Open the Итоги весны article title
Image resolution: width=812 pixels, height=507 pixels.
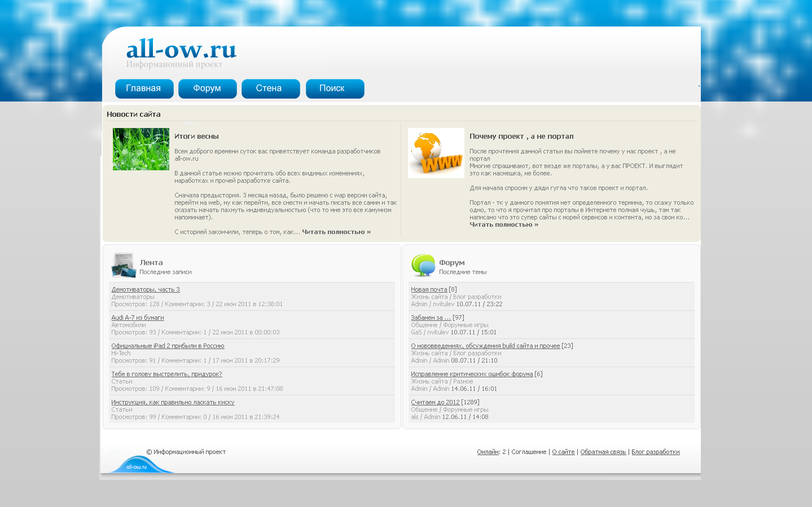click(x=196, y=136)
